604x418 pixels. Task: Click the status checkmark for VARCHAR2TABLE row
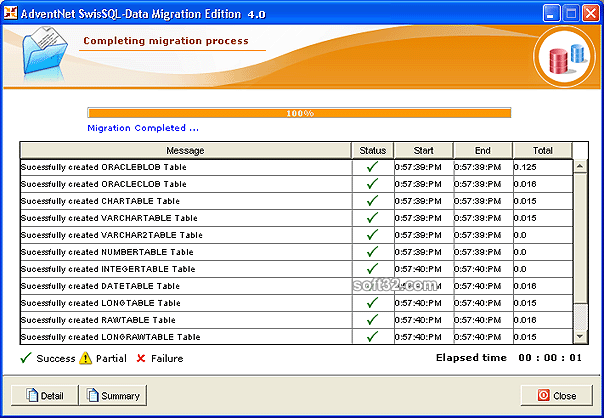372,235
